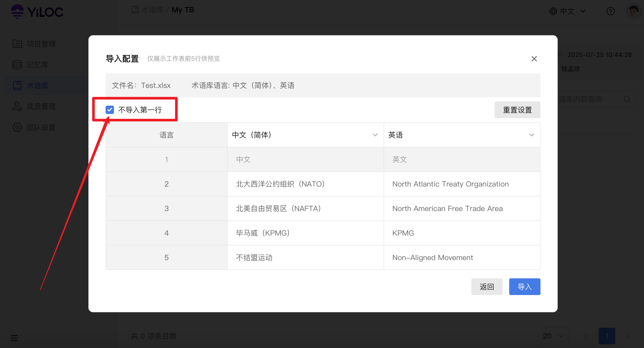644x348 pixels.
Task: Open 记忆库 in the sidebar
Action: coord(38,65)
